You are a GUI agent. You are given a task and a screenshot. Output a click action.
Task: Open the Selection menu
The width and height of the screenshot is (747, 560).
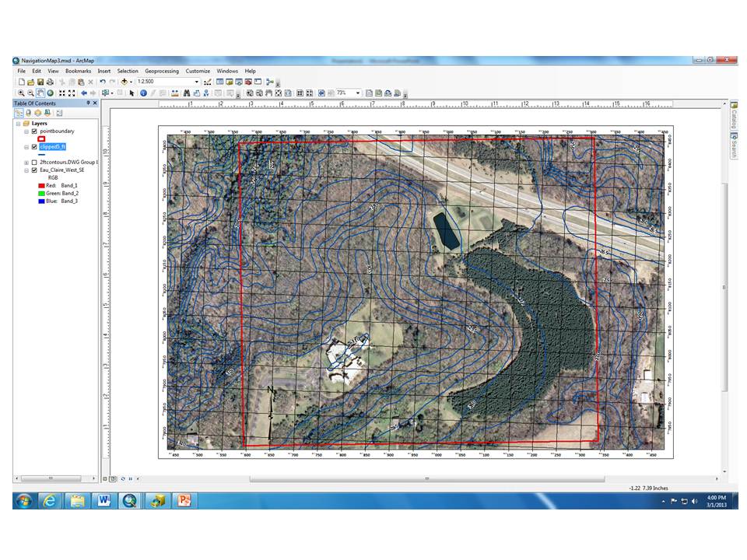tap(127, 70)
